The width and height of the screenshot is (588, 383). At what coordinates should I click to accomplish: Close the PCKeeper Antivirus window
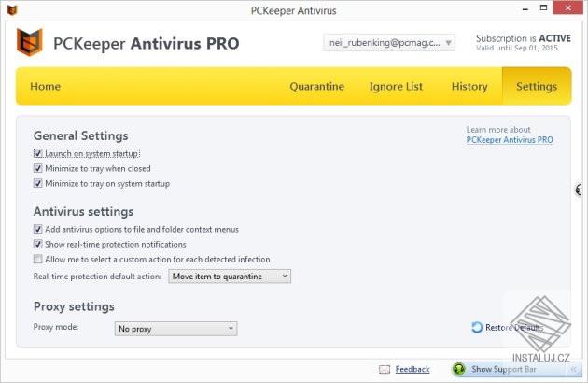tap(568, 7)
